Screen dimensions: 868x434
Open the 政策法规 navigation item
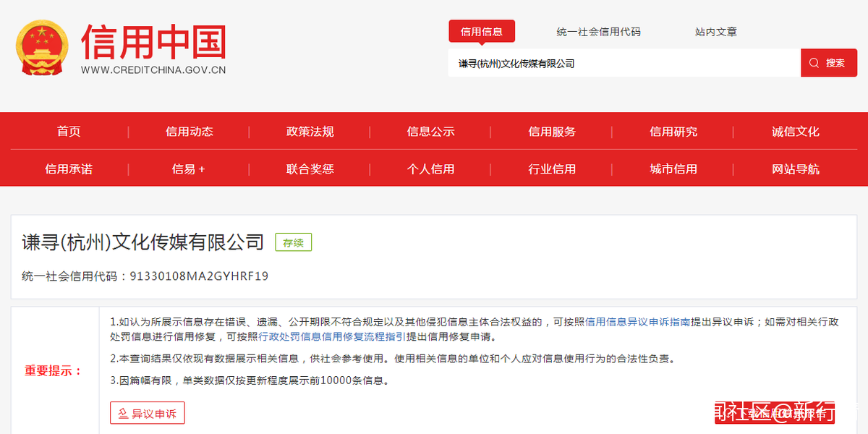pyautogui.click(x=310, y=132)
